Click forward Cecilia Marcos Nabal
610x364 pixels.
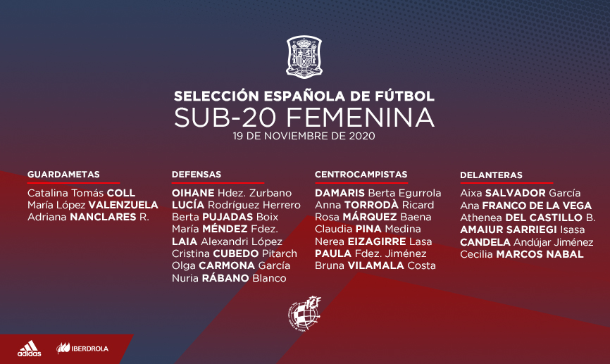click(521, 254)
